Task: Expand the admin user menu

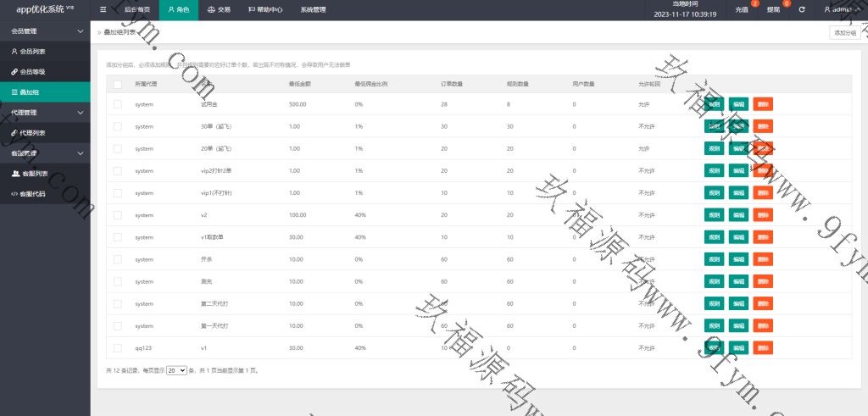Action: pyautogui.click(x=842, y=10)
